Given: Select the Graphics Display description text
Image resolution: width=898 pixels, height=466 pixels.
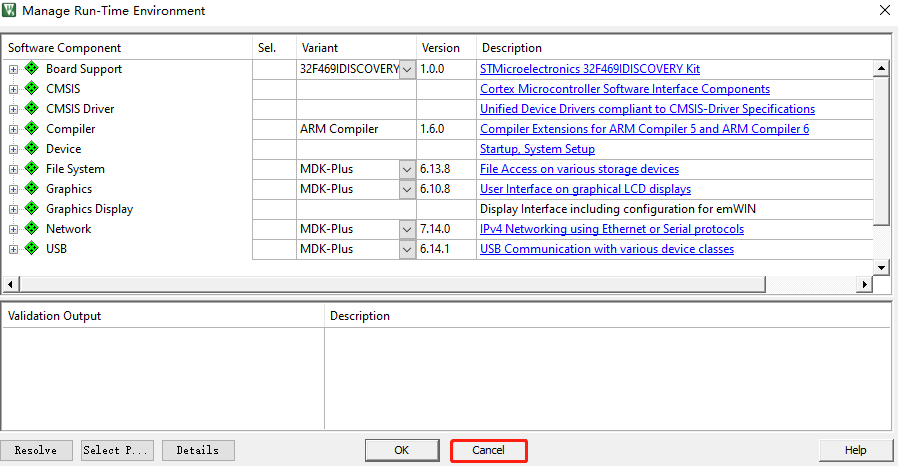Looking at the screenshot, I should click(x=617, y=209).
